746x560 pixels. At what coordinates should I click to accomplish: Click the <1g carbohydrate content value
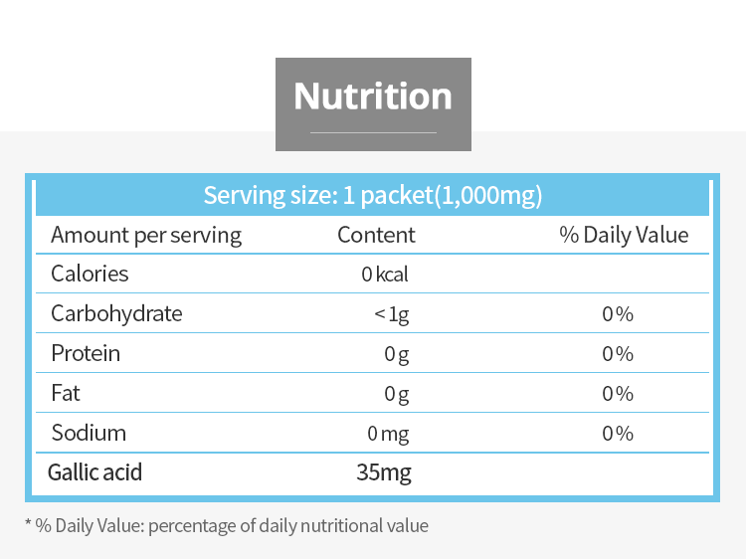point(391,314)
